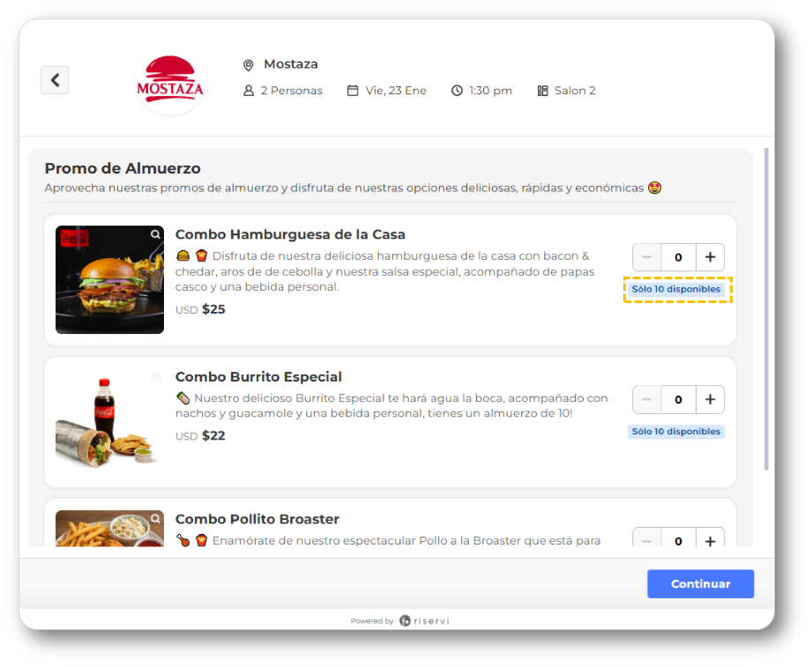Screen dimensions: 812x667
Task: Click the USD $25 price
Action: tap(200, 309)
